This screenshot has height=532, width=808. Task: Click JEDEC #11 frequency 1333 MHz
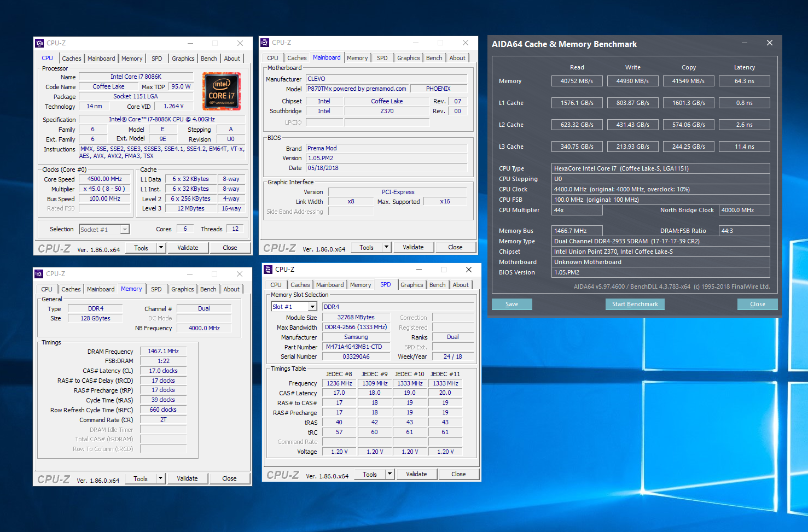click(445, 383)
